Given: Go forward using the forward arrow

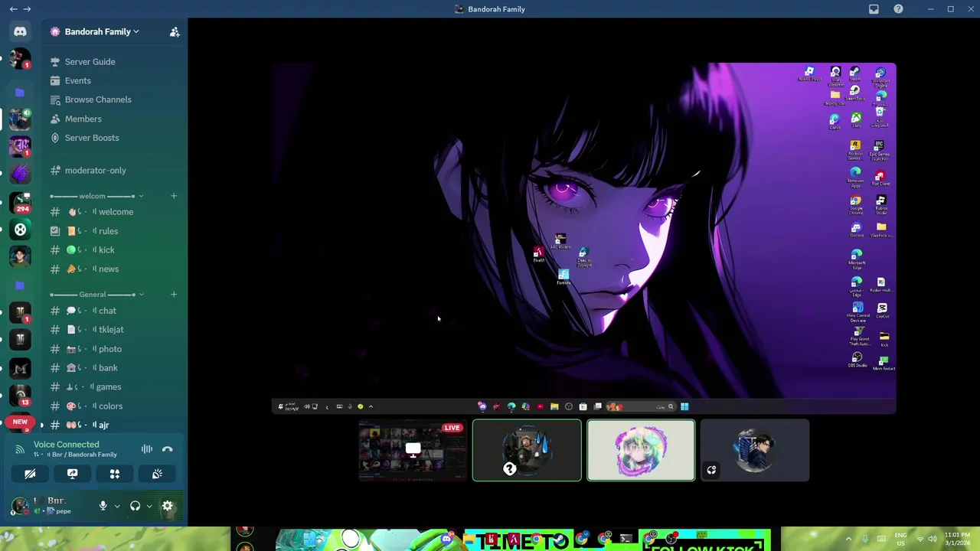Looking at the screenshot, I should coord(28,9).
